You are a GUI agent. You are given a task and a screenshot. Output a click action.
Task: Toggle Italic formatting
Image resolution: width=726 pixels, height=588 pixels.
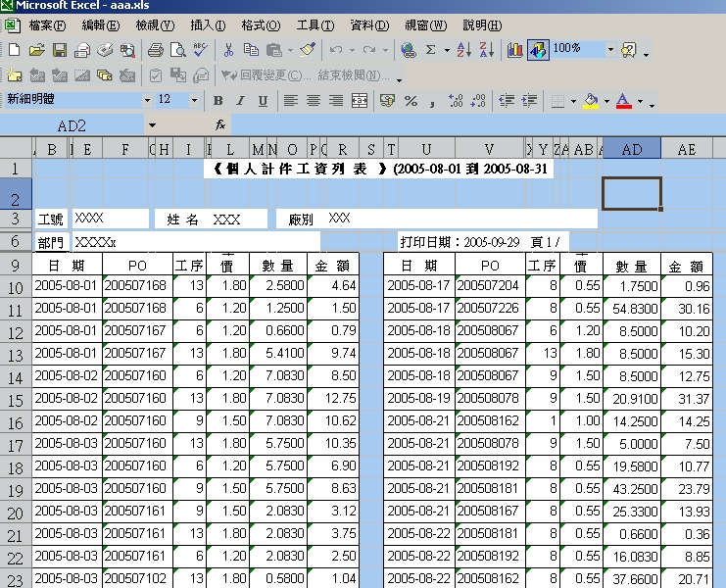[x=240, y=101]
